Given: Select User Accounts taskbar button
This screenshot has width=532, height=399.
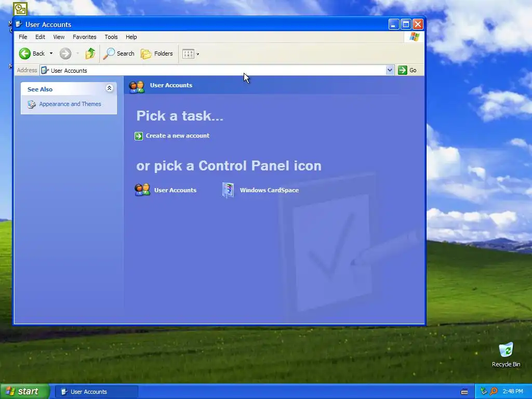Looking at the screenshot, I should tap(96, 392).
